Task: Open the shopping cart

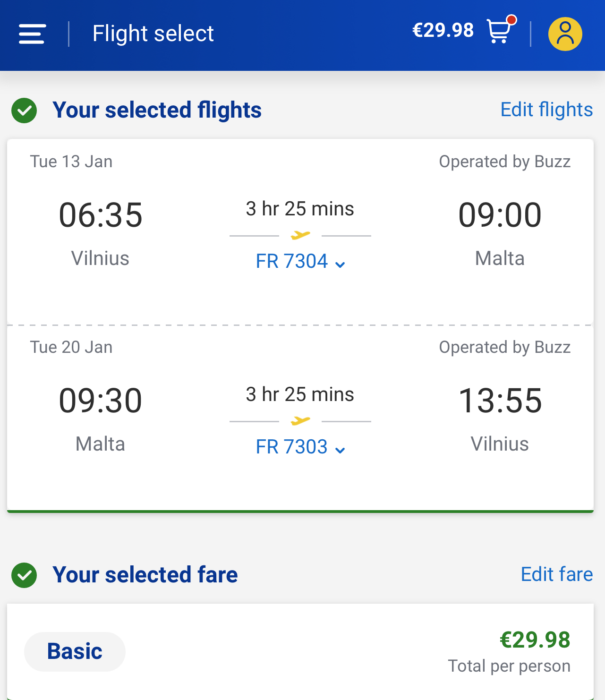Action: 499,32
